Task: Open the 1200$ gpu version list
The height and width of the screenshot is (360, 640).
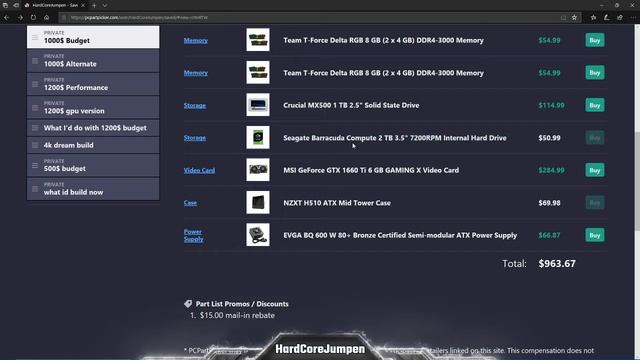Action: tap(93, 107)
